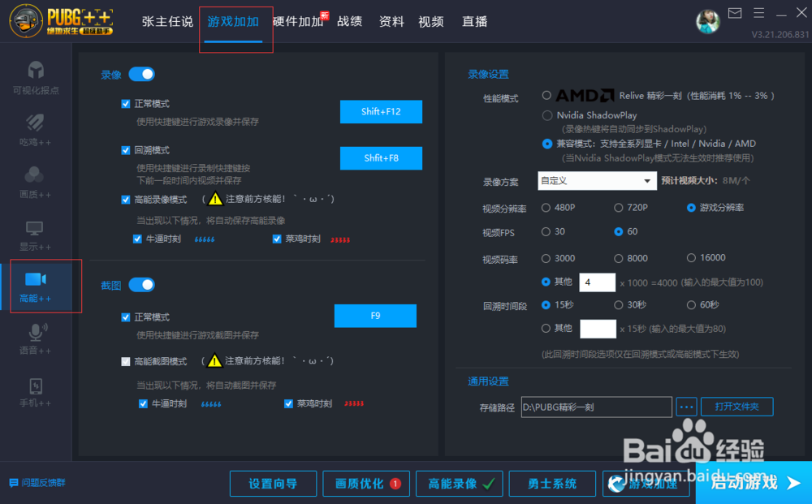Browse storage path with ... button
This screenshot has width=812, height=504.
tap(687, 407)
